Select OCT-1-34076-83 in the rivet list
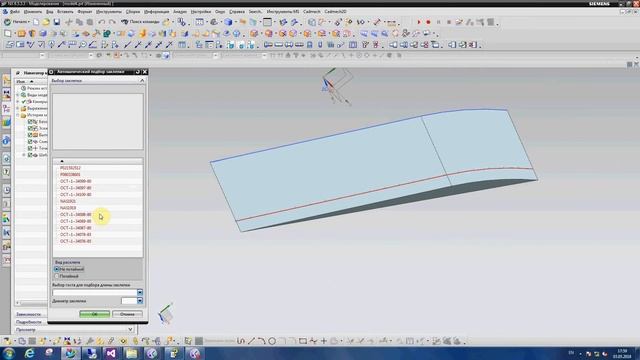This screenshot has height=360, width=640. (76, 241)
